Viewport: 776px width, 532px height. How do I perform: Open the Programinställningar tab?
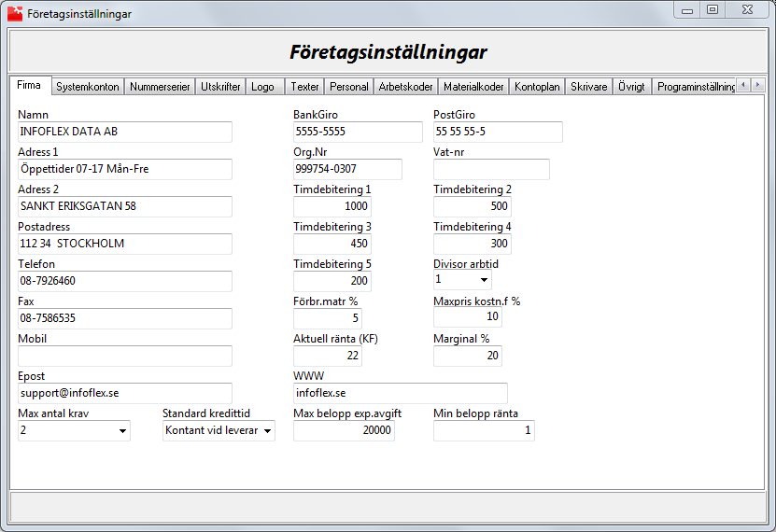695,87
